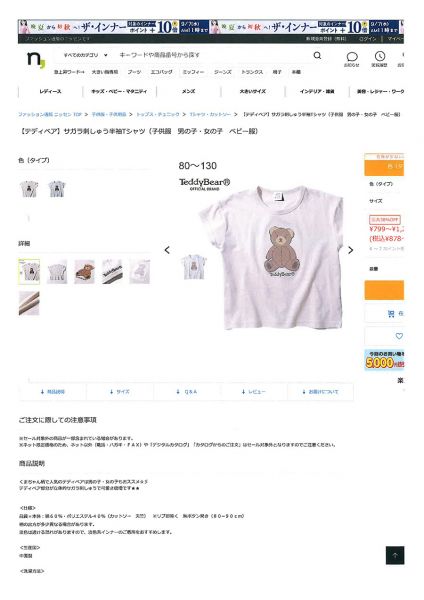This screenshot has height=600, width=424.
Task: Click the ログイン link in header
Action: [368, 39]
